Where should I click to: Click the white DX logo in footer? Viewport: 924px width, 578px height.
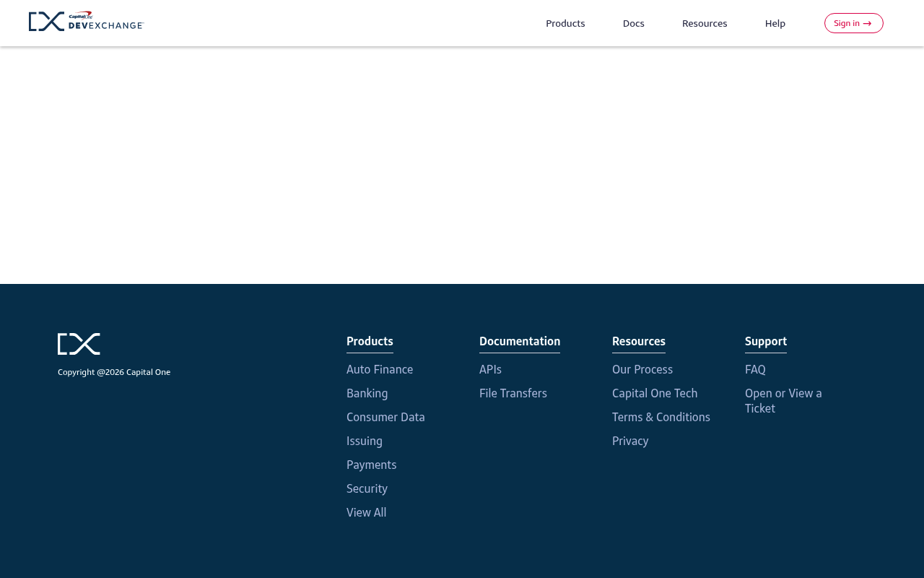point(79,344)
